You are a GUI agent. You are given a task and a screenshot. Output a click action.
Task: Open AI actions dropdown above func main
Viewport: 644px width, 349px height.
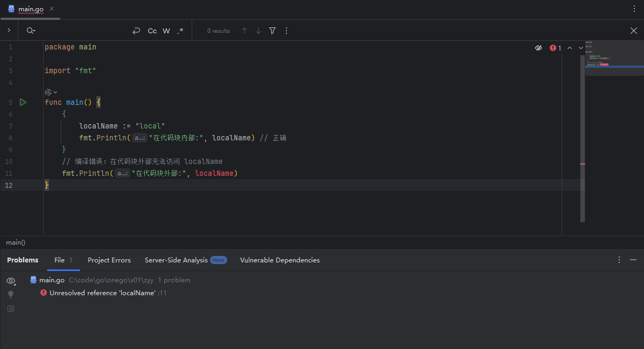tap(51, 92)
